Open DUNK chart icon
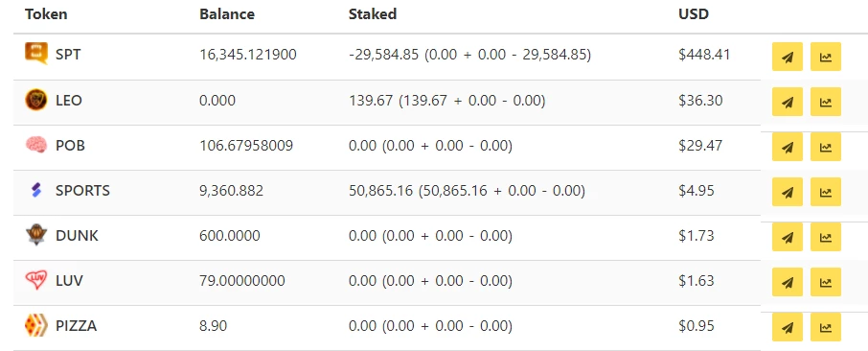The width and height of the screenshot is (868, 351). tap(826, 237)
